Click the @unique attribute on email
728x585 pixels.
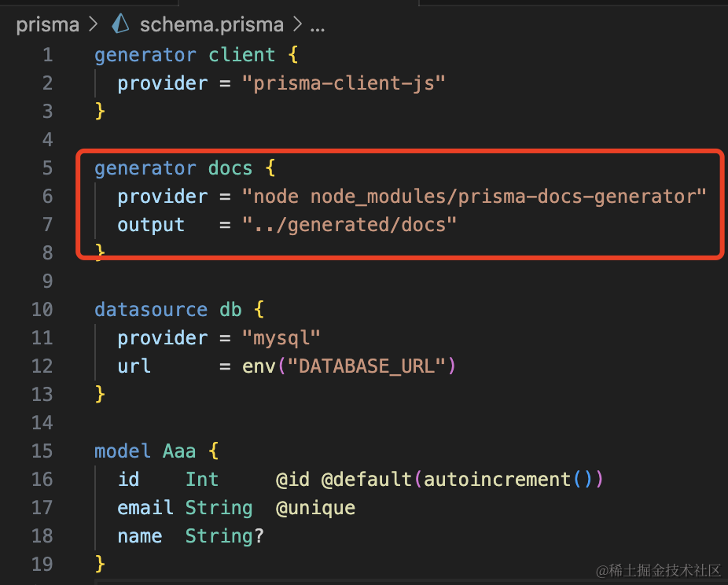click(315, 508)
